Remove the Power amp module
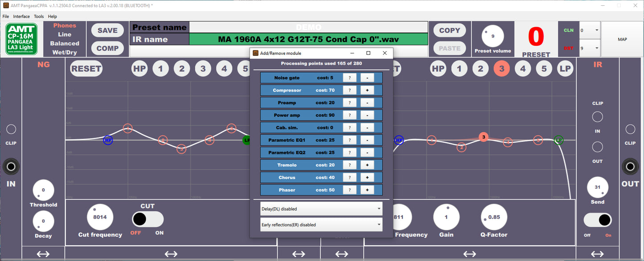This screenshot has height=261, width=644. [x=367, y=115]
